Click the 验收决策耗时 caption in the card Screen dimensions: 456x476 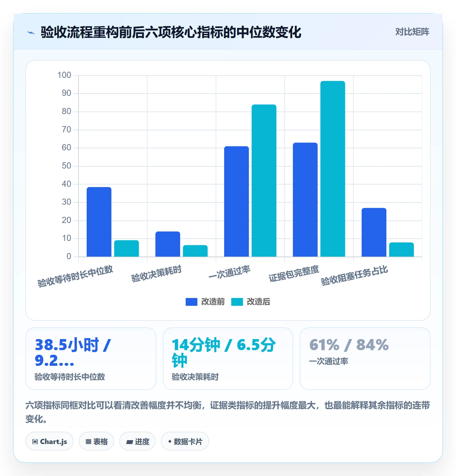pyautogui.click(x=195, y=377)
